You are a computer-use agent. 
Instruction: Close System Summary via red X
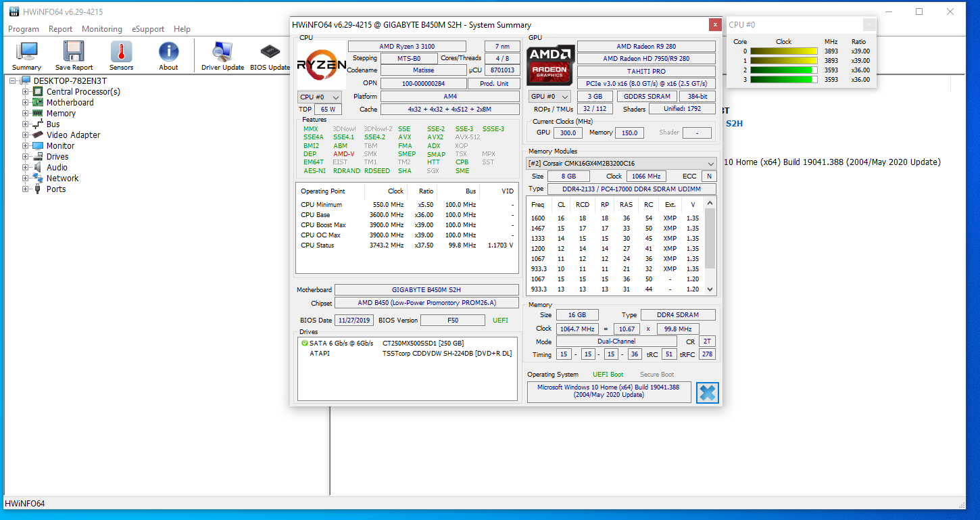coord(715,24)
